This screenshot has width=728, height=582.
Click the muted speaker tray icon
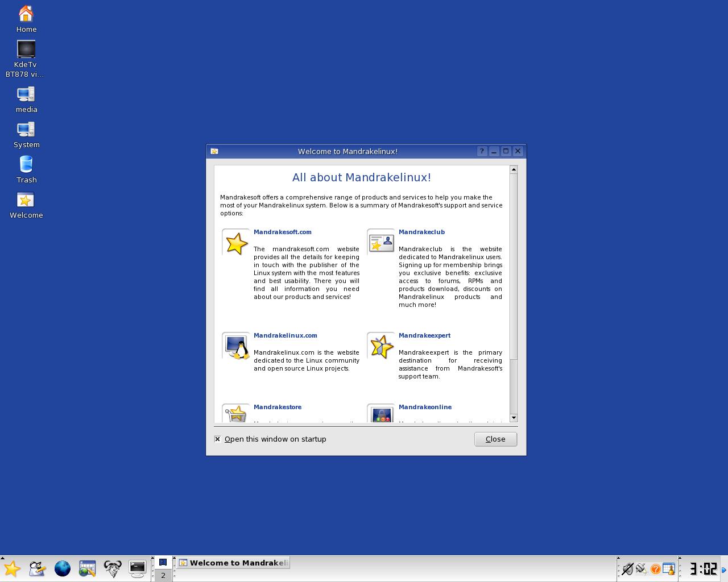628,569
